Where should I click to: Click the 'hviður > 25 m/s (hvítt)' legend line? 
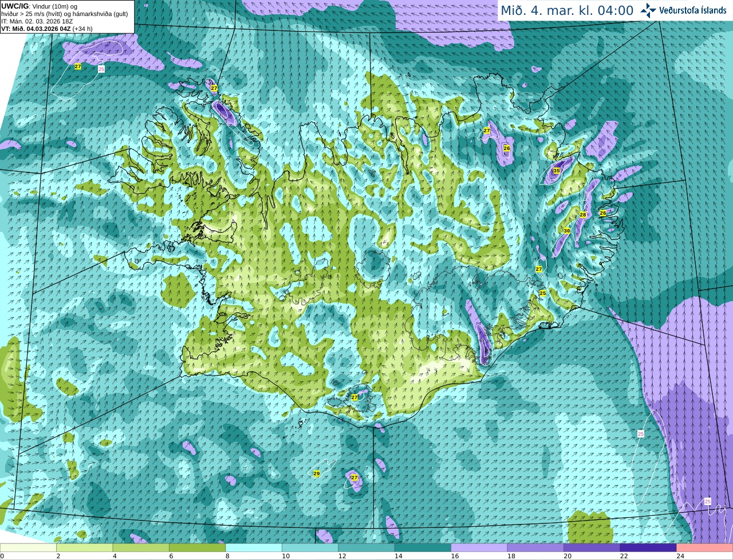click(64, 14)
